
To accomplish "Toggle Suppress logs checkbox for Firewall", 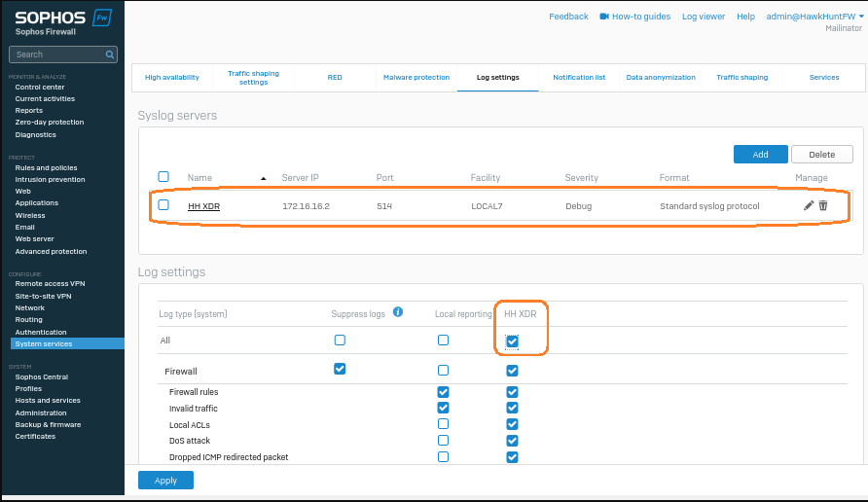I will click(340, 369).
